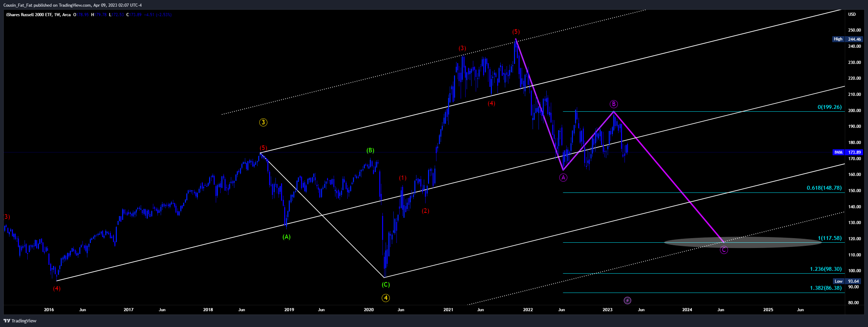The width and height of the screenshot is (868, 327).
Task: Click the USD currency label on the price axis
Action: click(852, 14)
